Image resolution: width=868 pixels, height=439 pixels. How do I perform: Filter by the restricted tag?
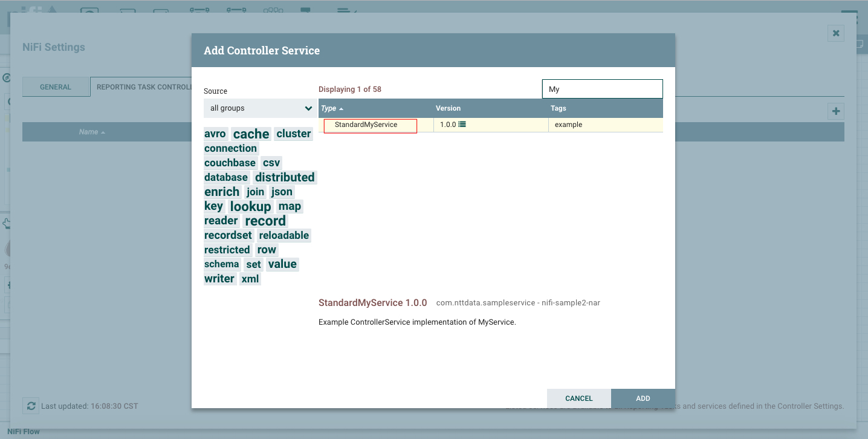[x=227, y=250]
